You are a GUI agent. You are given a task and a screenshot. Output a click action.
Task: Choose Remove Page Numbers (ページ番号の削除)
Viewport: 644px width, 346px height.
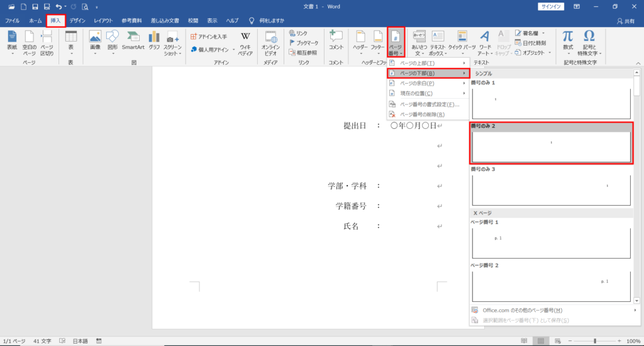(428, 114)
